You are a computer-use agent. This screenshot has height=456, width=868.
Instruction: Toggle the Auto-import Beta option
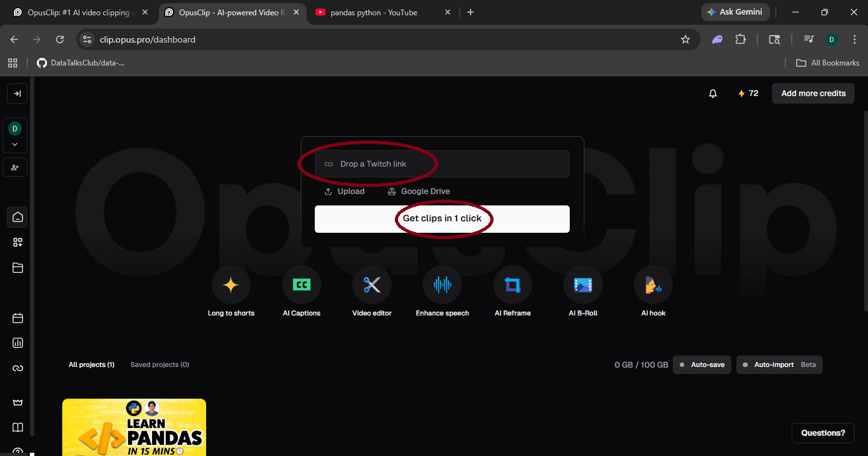point(780,365)
